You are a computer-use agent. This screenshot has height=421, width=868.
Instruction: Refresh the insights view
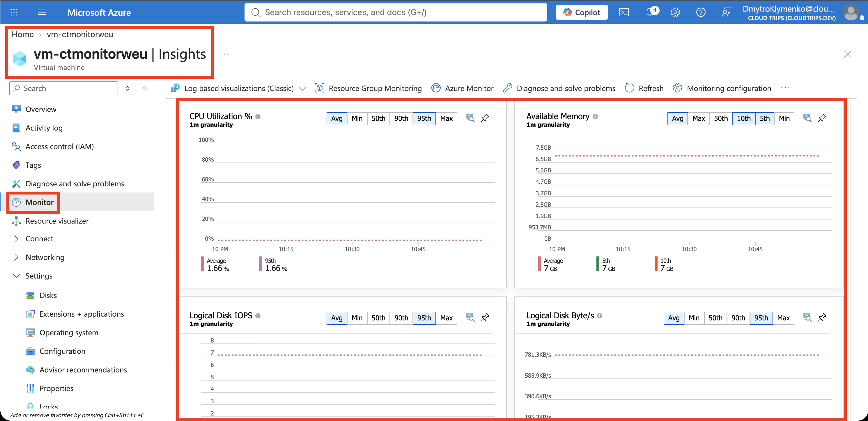click(644, 88)
